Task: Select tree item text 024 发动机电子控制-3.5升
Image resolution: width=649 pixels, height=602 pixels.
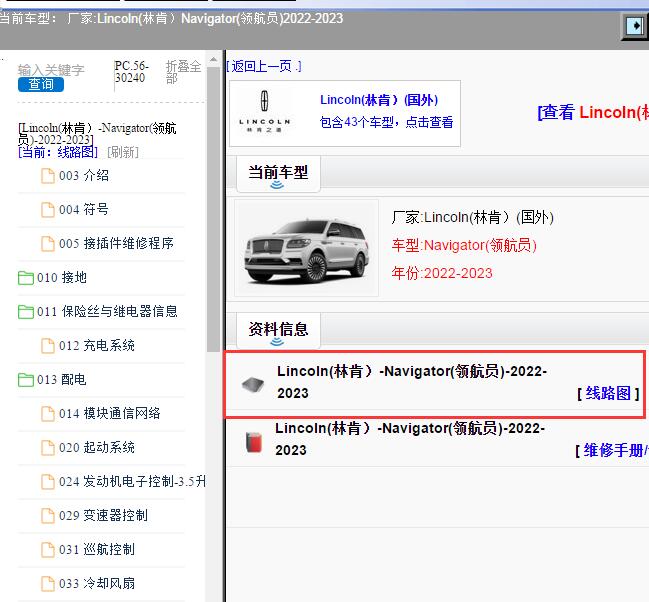Action: (132, 481)
